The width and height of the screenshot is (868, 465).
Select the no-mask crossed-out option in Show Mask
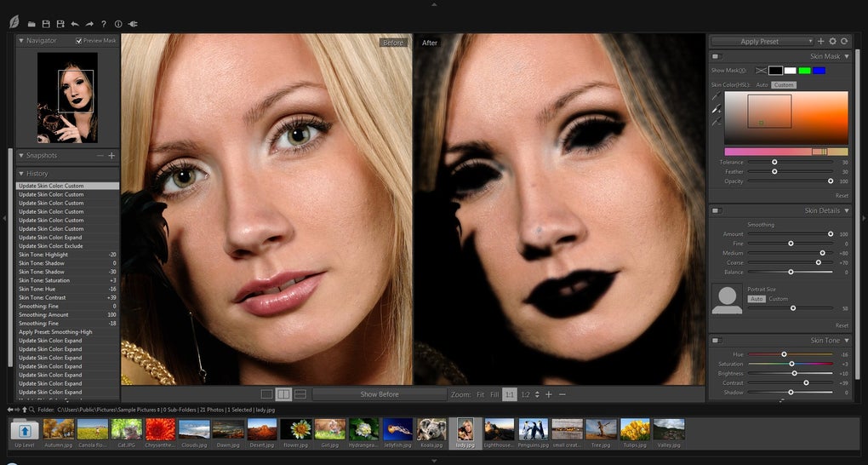761,71
